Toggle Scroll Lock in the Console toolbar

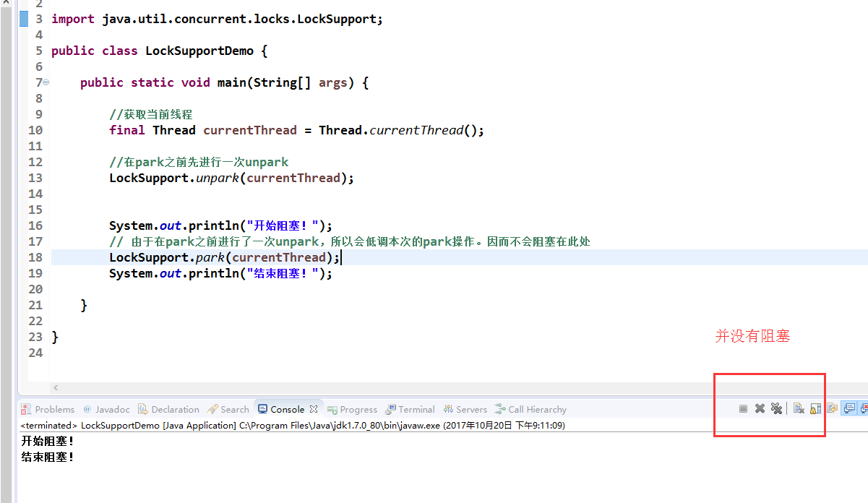tap(815, 409)
